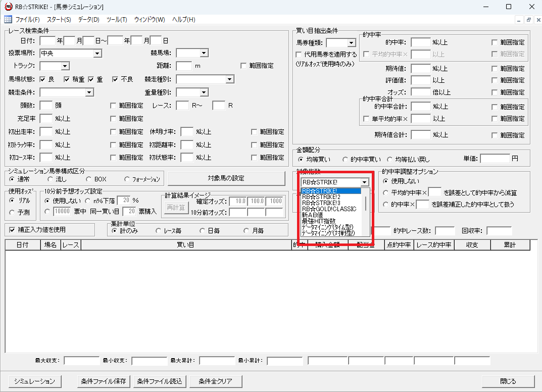The width and height of the screenshot is (542, 392).
Task: Check the 単平均的率× checkbox
Action: [x=366, y=119]
